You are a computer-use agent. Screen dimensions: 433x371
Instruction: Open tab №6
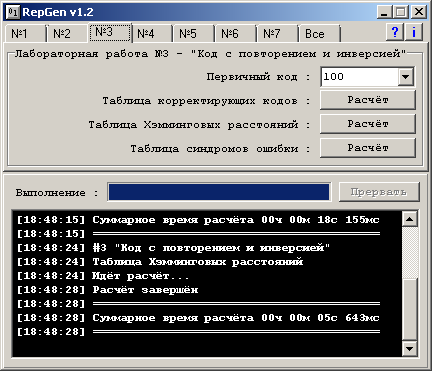click(235, 34)
